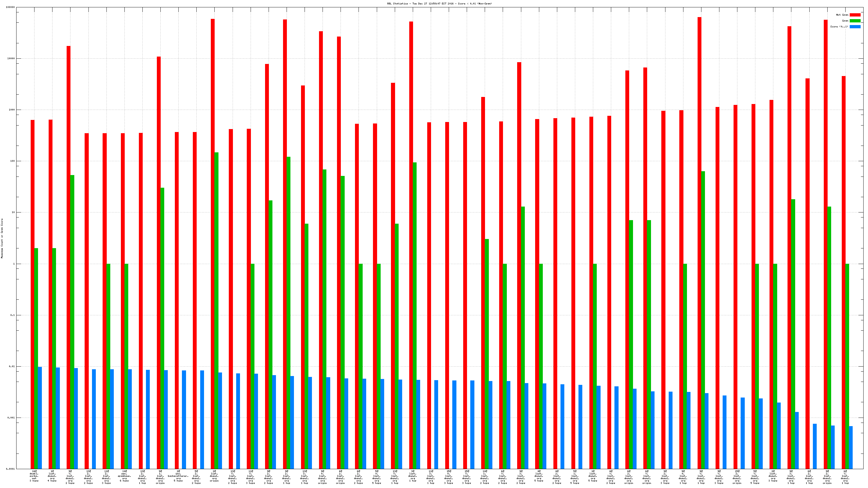
Task: Click the red bar above ips.backscatterer.org
Action: pos(177,300)
